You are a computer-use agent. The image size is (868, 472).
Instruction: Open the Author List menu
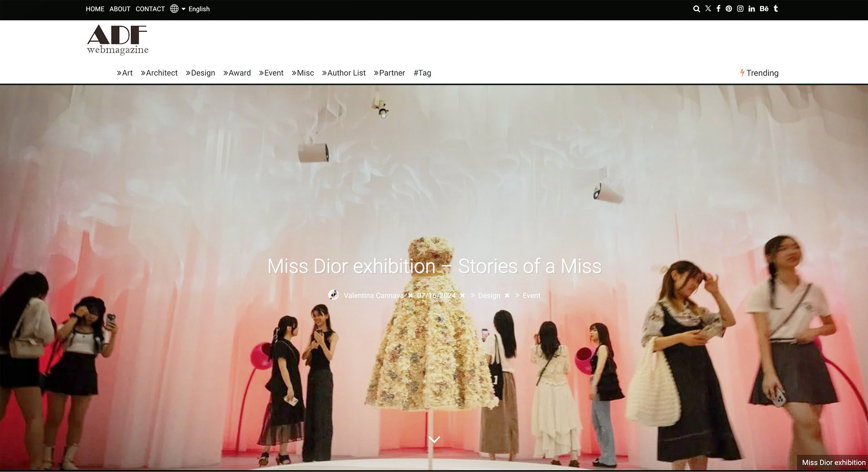tap(344, 73)
